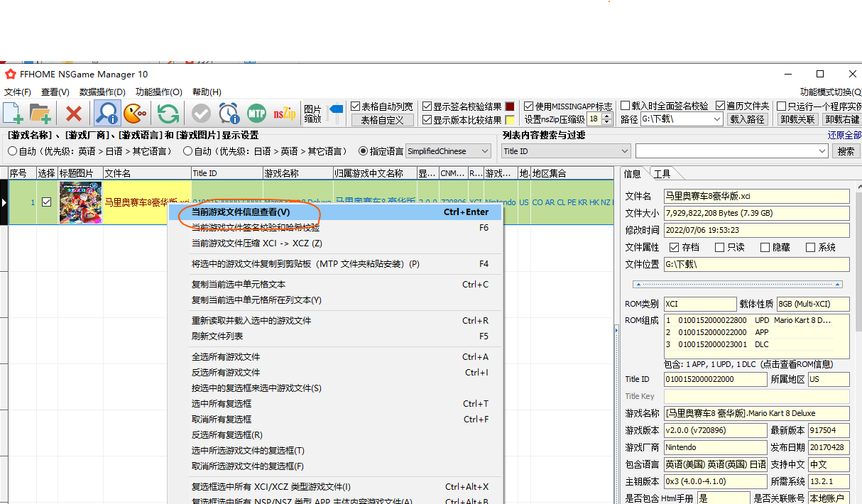Toggle the 只读 file attribute checkbox
Screen dimensions: 862x504
click(x=720, y=248)
